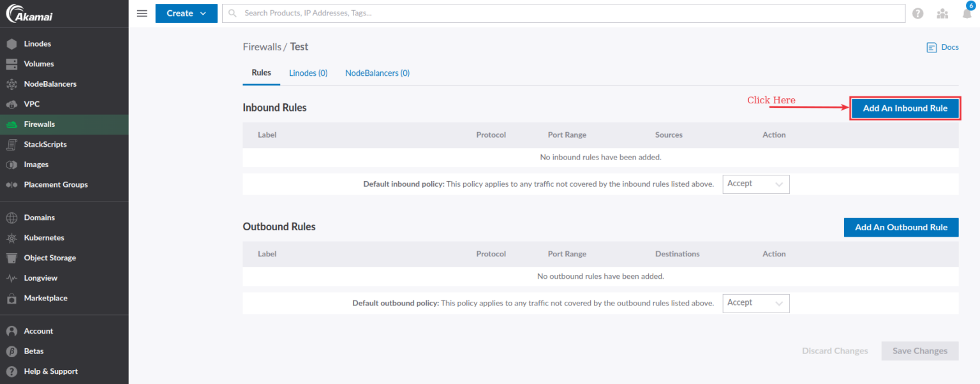Change the default inbound policy dropdown
The width and height of the screenshot is (980, 384).
coord(755,184)
